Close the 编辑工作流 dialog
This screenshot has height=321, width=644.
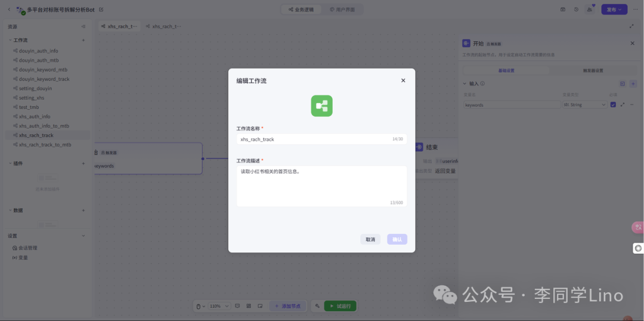[403, 81]
